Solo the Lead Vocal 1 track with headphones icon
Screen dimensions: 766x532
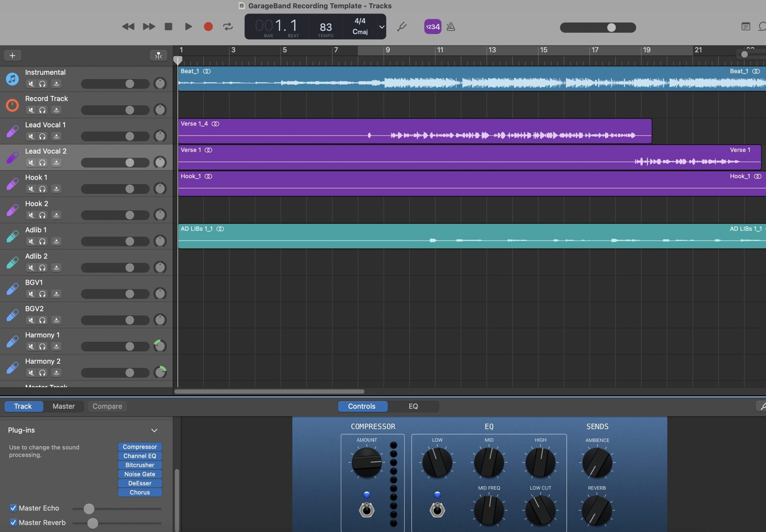click(x=43, y=136)
